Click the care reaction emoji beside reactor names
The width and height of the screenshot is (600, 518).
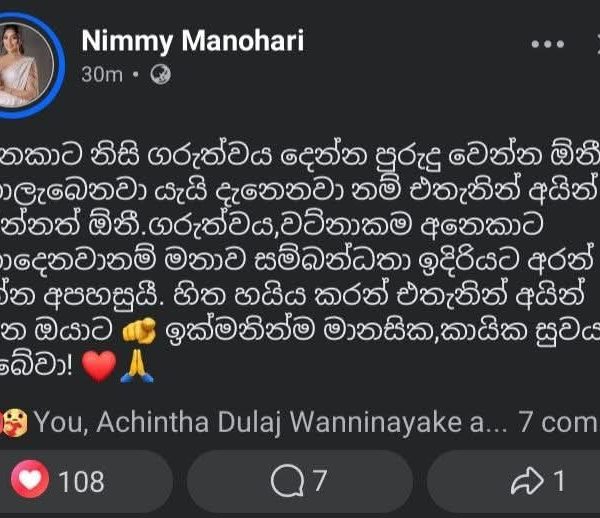point(14,423)
